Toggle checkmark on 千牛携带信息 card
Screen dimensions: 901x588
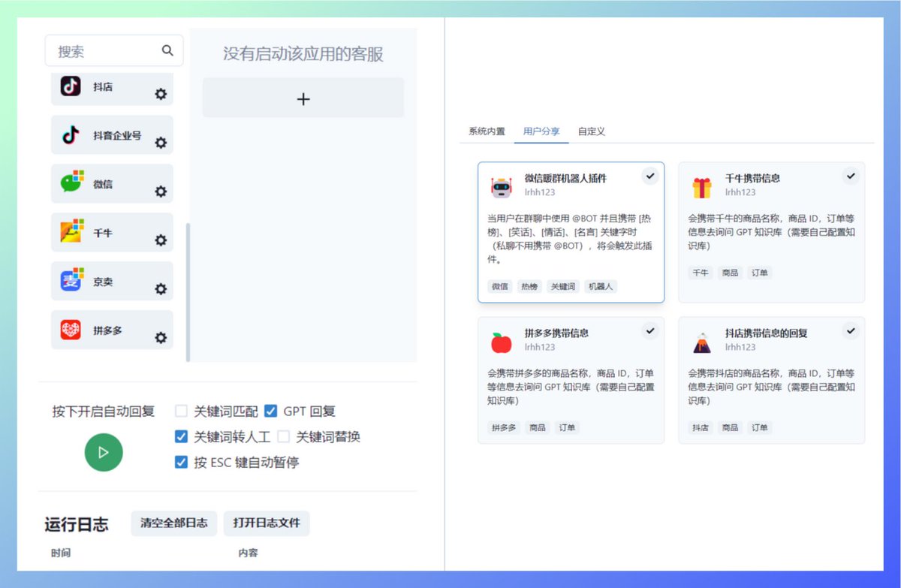tap(851, 176)
